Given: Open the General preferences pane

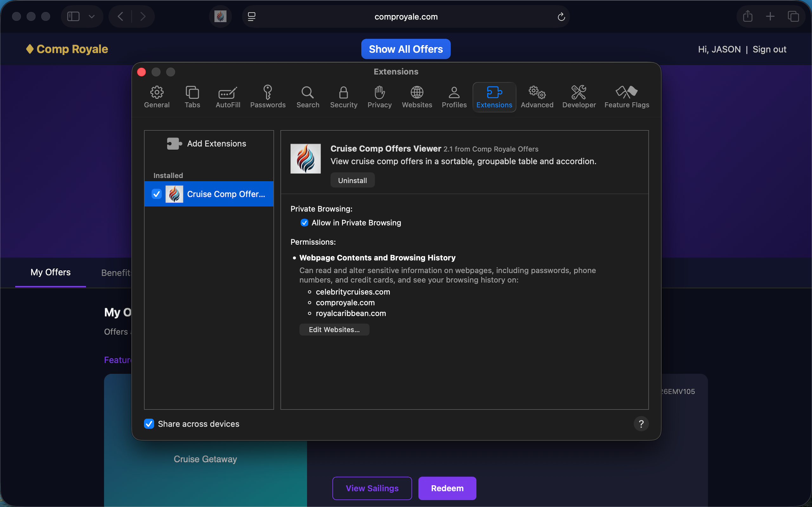Looking at the screenshot, I should (156, 97).
